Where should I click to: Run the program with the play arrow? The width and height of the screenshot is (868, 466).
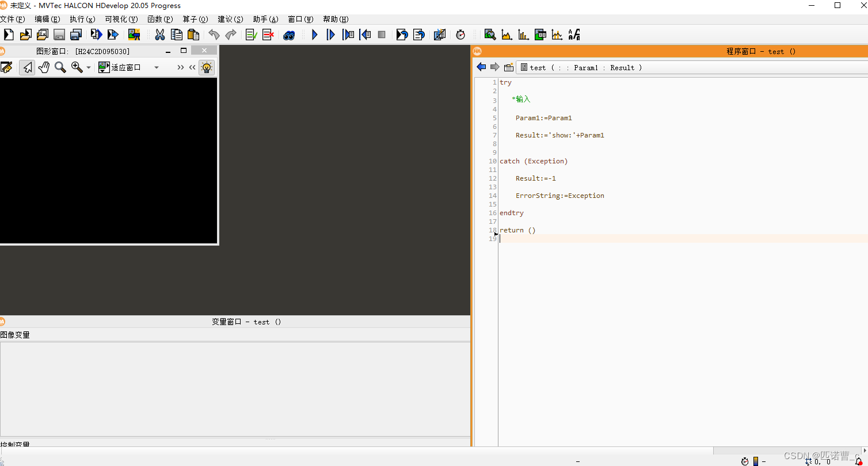coord(315,35)
